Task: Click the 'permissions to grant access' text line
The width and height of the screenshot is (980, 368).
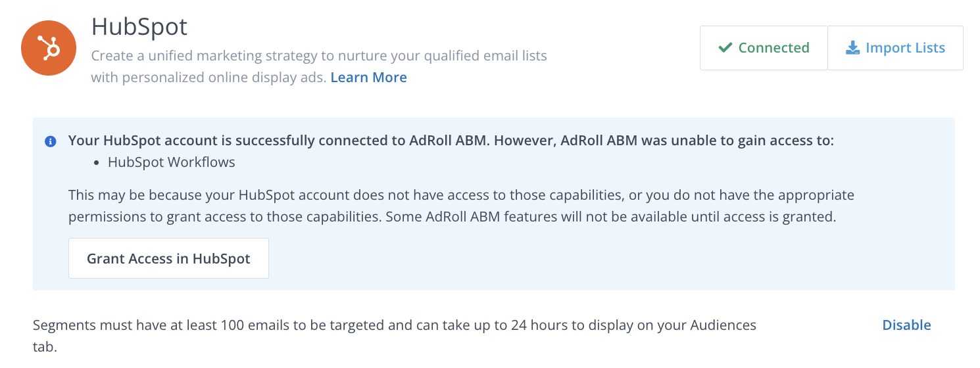Action: click(224, 217)
